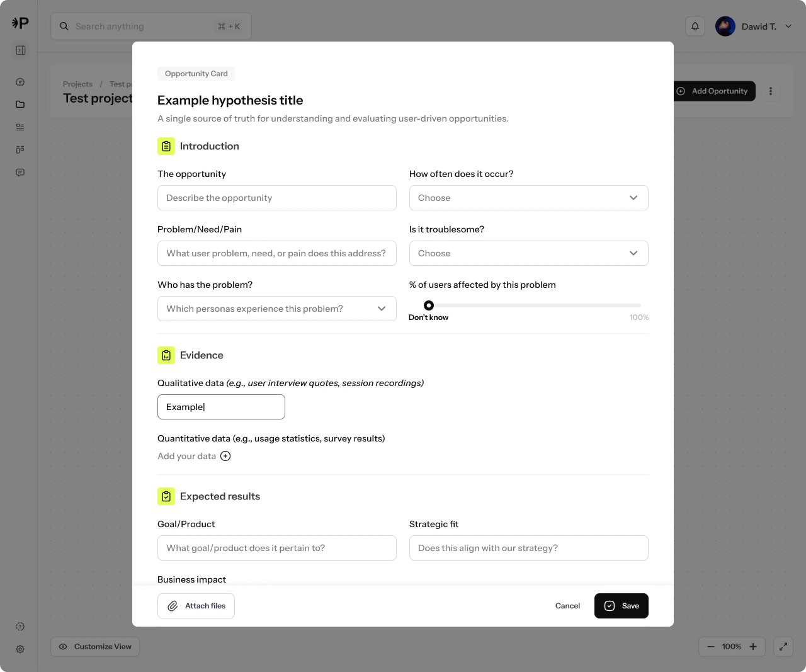Open the settings gear in sidebar
806x672 pixels.
pyautogui.click(x=20, y=649)
